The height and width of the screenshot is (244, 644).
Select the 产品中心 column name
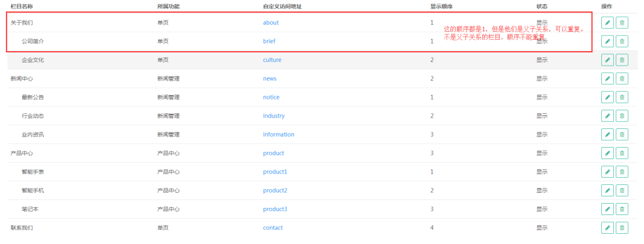(x=21, y=153)
